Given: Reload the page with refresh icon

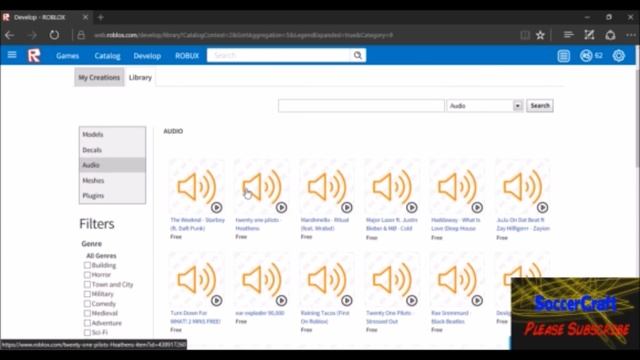Looking at the screenshot, I should (x=54, y=35).
